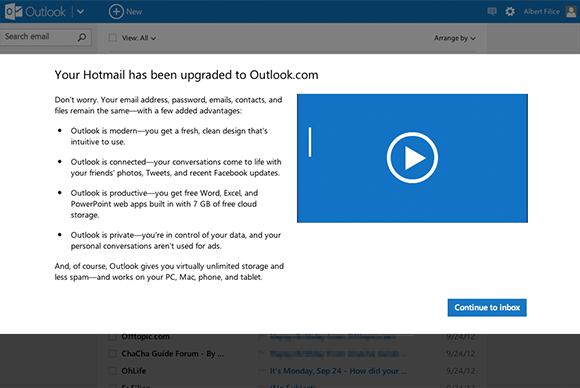The height and width of the screenshot is (388, 580).
Task: Tick the ChaCha Guide Forum checkbox
Action: pos(113,354)
